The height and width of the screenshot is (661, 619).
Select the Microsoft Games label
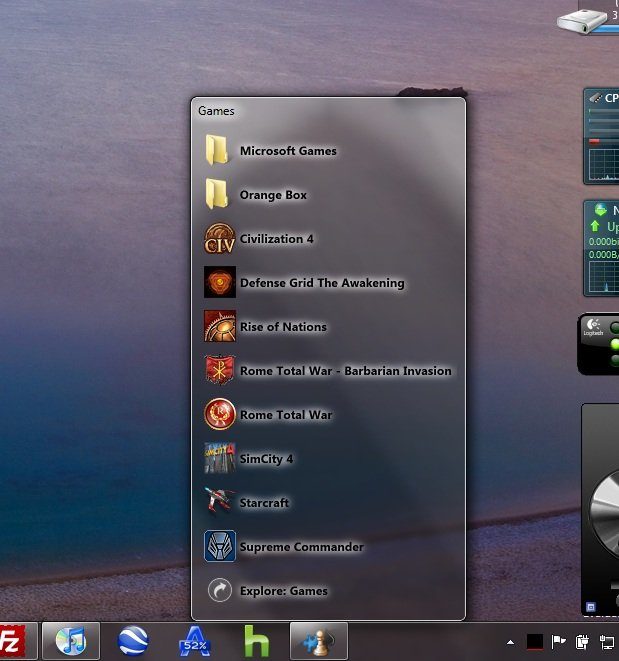[288, 151]
